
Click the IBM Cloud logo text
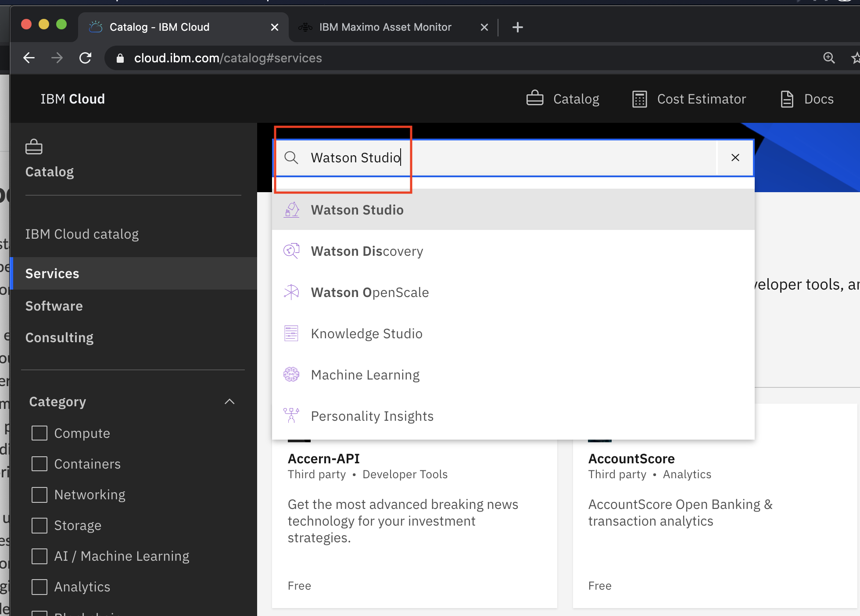(x=73, y=99)
